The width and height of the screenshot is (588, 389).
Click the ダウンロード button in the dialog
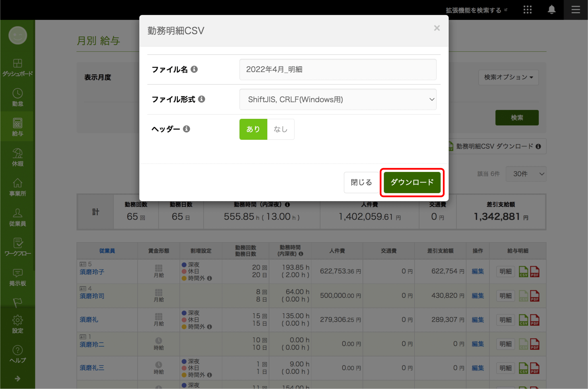(412, 182)
